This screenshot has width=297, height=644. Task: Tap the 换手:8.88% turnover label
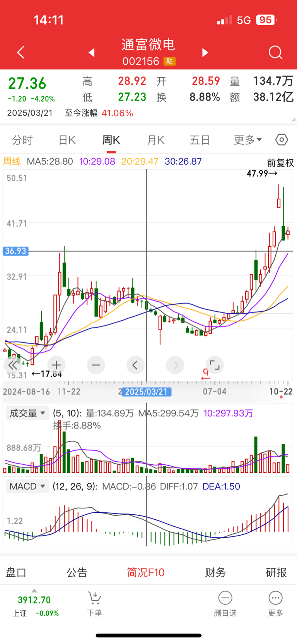(77, 426)
